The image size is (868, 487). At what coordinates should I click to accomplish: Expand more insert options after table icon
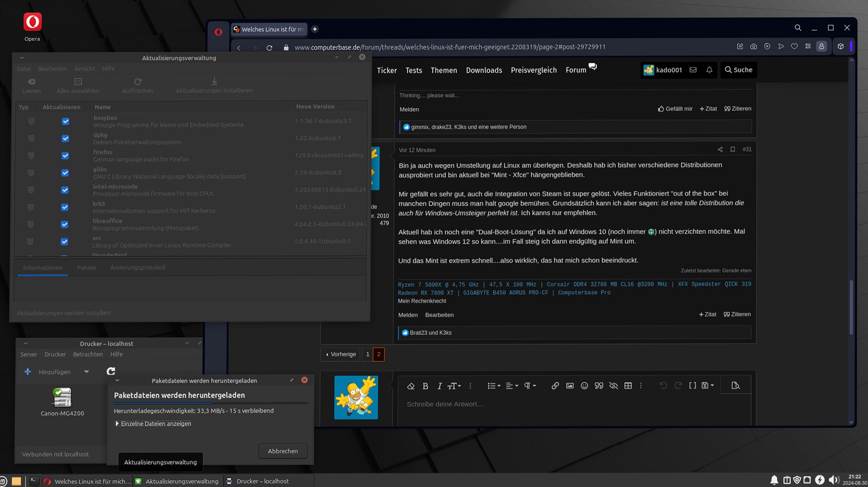coord(641,386)
